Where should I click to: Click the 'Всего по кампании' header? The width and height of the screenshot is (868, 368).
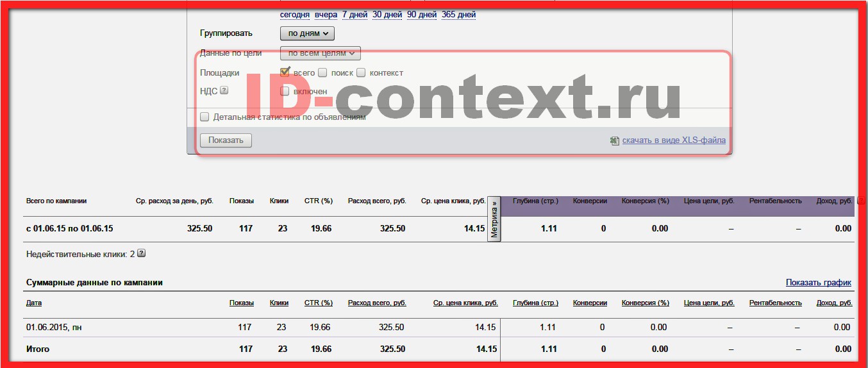56,201
